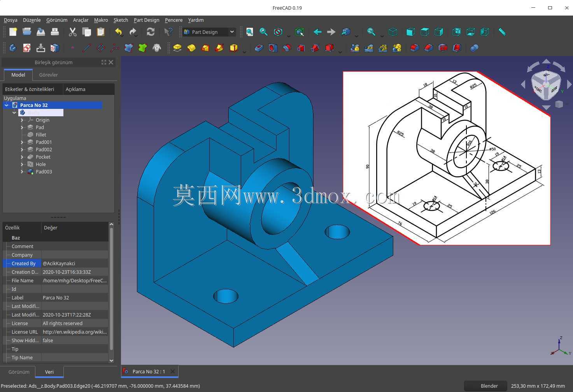Create a datum plane
573x392 pixels.
(x=101, y=48)
